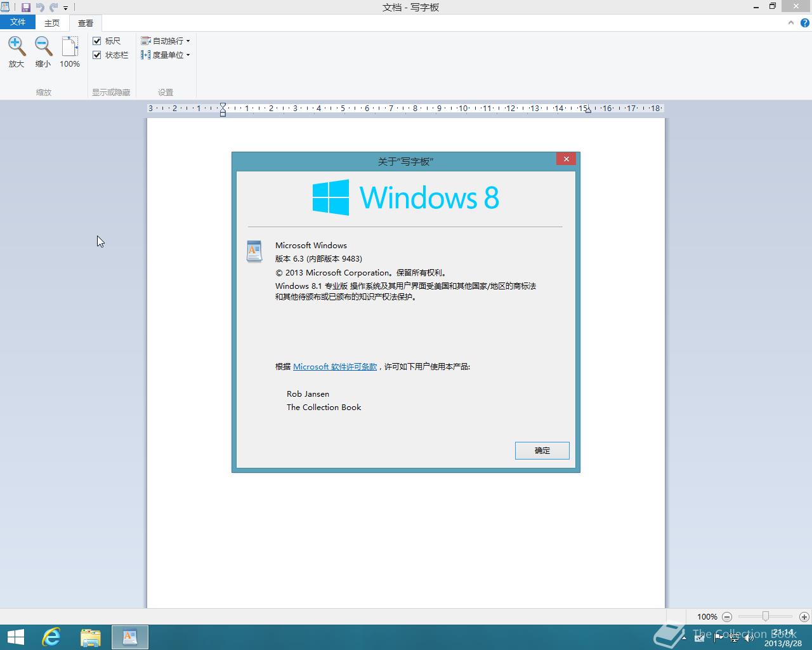Screen dimensions: 812x650
Task: Launch Internet Explorer from the taskbar
Action: click(51, 637)
